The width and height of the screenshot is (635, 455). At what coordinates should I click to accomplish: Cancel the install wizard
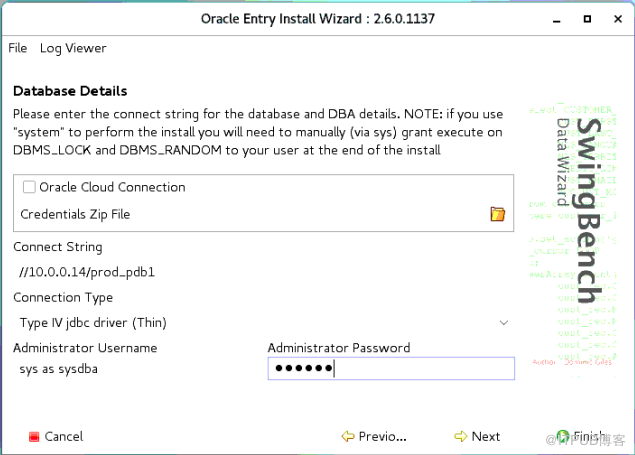tap(56, 436)
